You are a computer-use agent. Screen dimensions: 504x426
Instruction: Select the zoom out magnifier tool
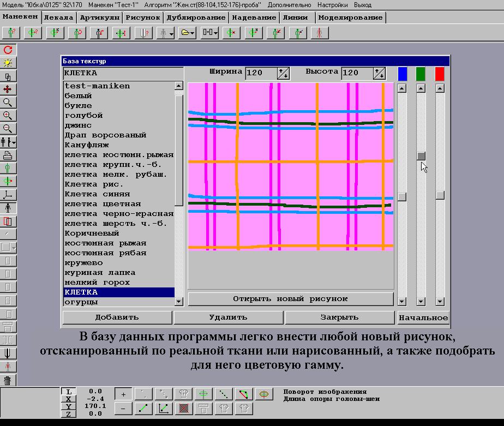click(8, 129)
